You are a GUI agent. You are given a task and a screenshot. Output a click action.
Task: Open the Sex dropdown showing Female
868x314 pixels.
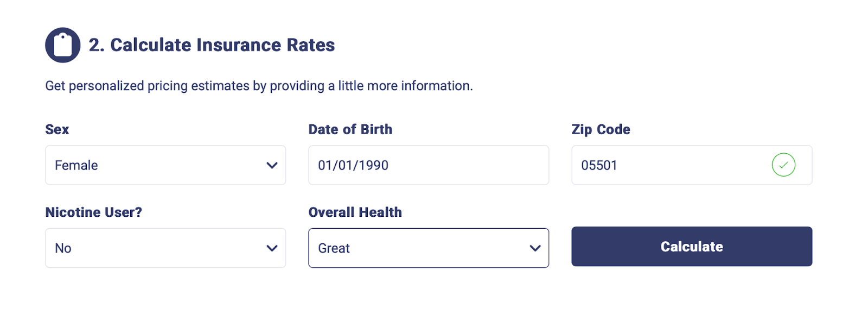tap(165, 165)
